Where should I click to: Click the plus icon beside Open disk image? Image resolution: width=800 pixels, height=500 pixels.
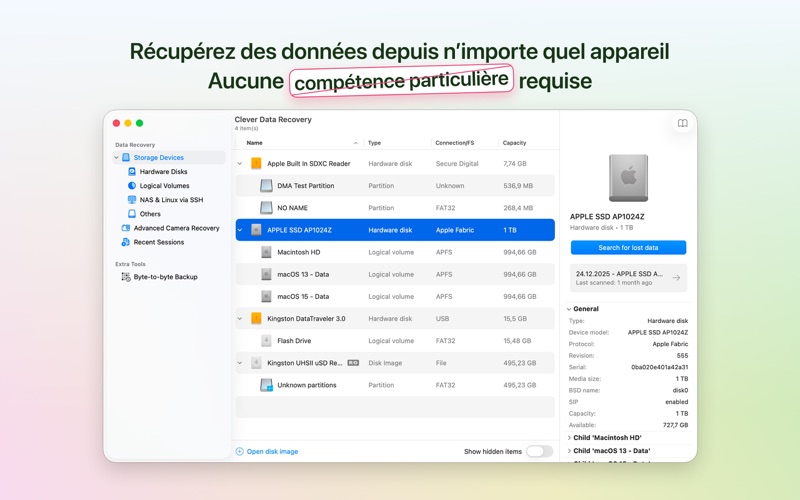point(239,452)
